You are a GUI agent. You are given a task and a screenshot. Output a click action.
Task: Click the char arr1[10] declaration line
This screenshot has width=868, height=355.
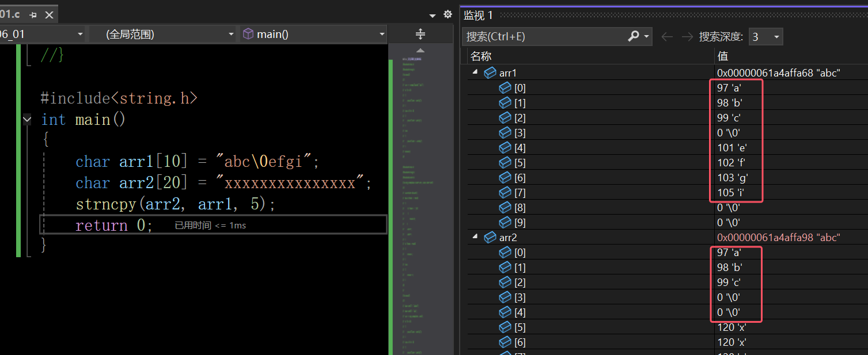pos(198,162)
